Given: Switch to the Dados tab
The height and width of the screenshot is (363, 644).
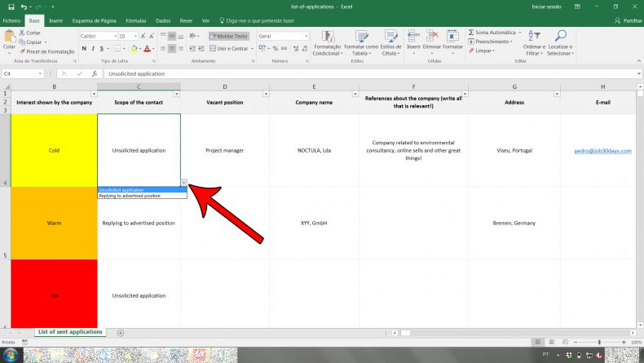Looking at the screenshot, I should 163,20.
